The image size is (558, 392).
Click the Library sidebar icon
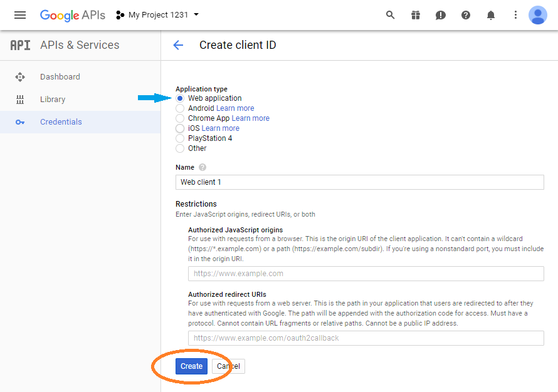[x=20, y=100]
